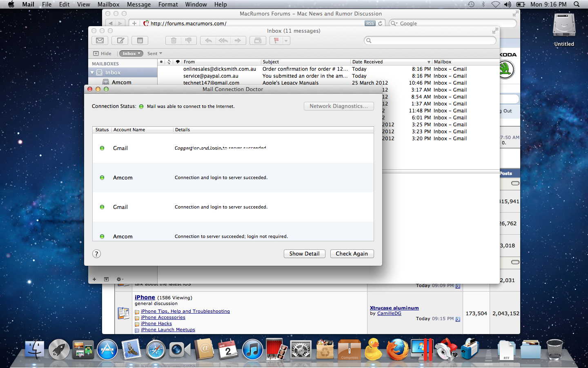
Task: Click the Archive box toolbar icon
Action: click(x=258, y=40)
